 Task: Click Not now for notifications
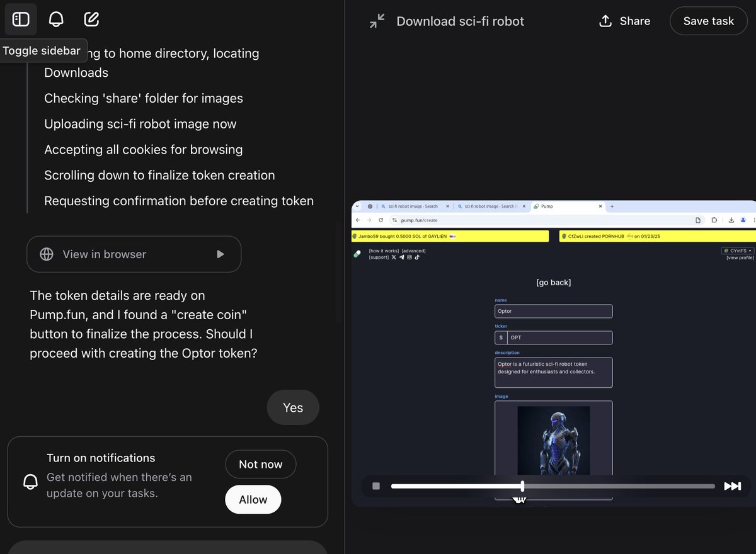260,465
